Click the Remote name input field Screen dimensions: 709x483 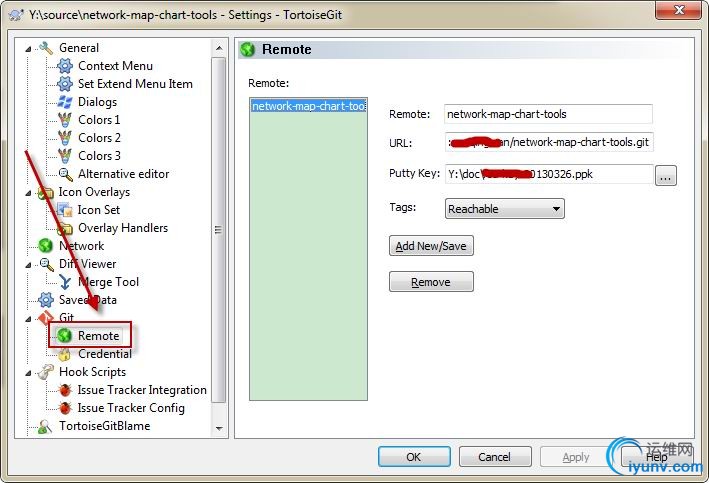pos(548,114)
